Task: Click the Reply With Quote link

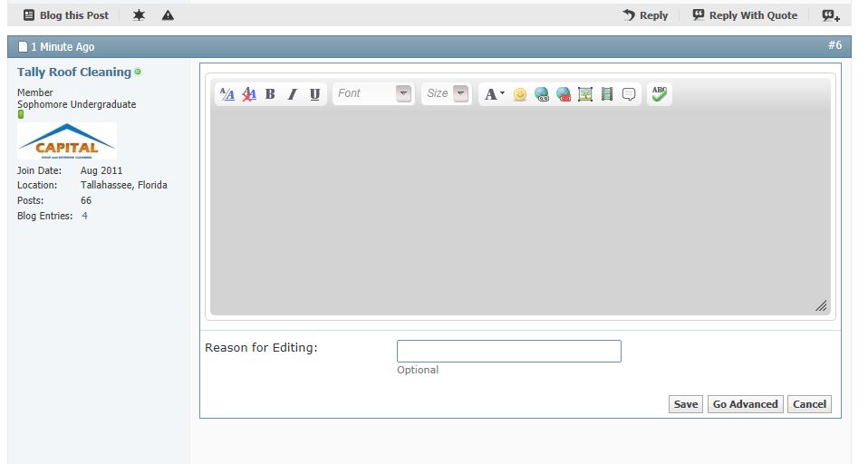Action: coord(744,15)
